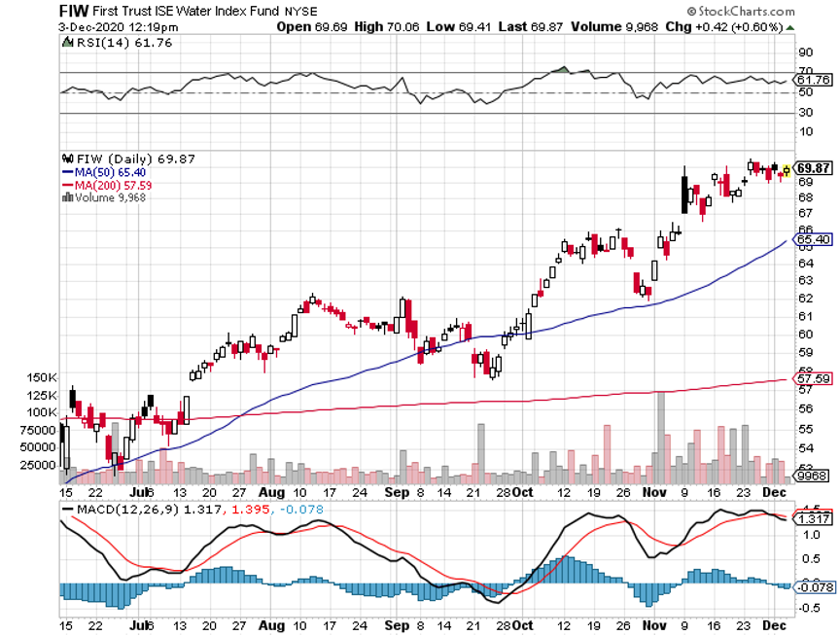Click the 57.59 MA(200) tag on the right axis
840x636 pixels.
point(813,379)
